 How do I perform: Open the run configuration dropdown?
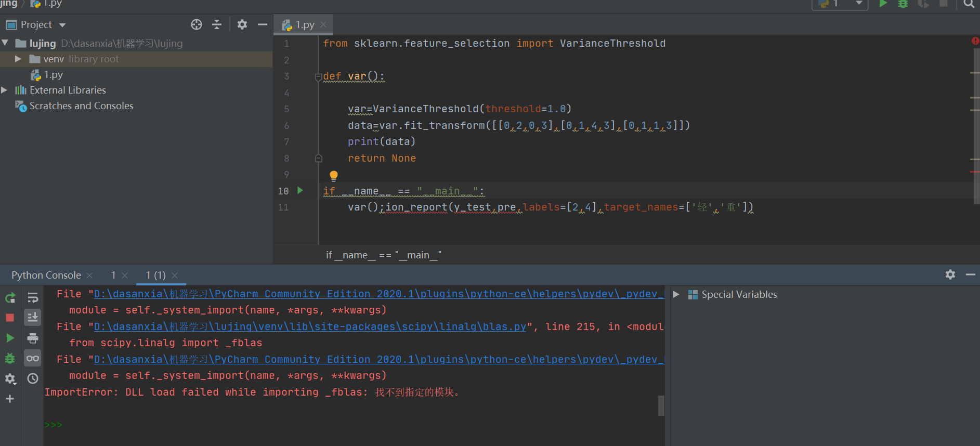840,4
